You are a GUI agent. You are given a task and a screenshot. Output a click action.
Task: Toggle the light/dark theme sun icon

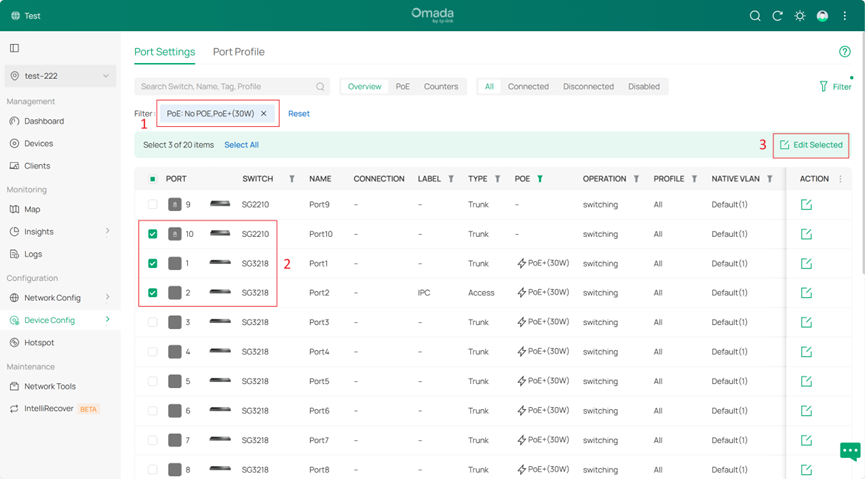click(800, 16)
